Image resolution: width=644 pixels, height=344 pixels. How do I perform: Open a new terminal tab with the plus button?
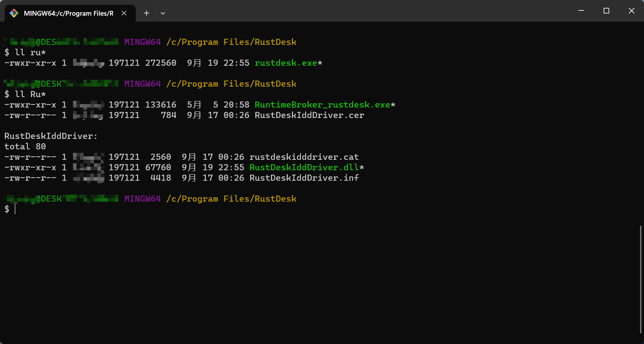point(146,13)
